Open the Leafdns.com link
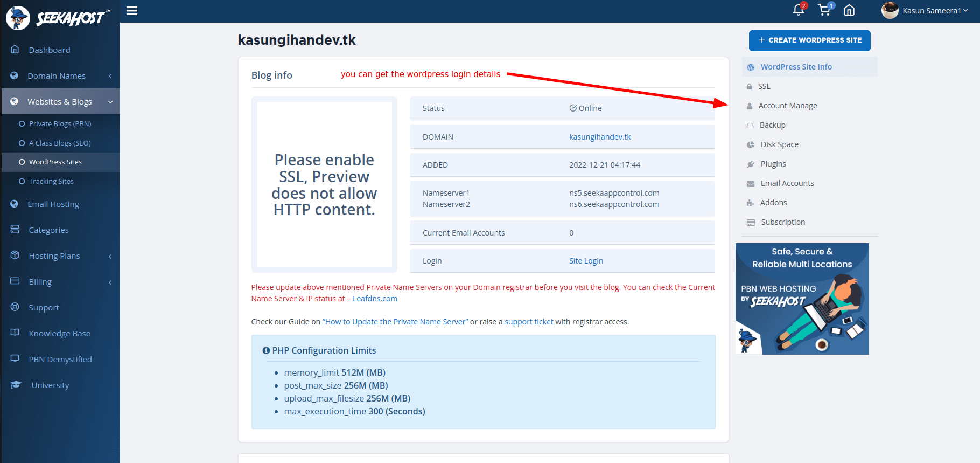980x463 pixels. [x=375, y=299]
